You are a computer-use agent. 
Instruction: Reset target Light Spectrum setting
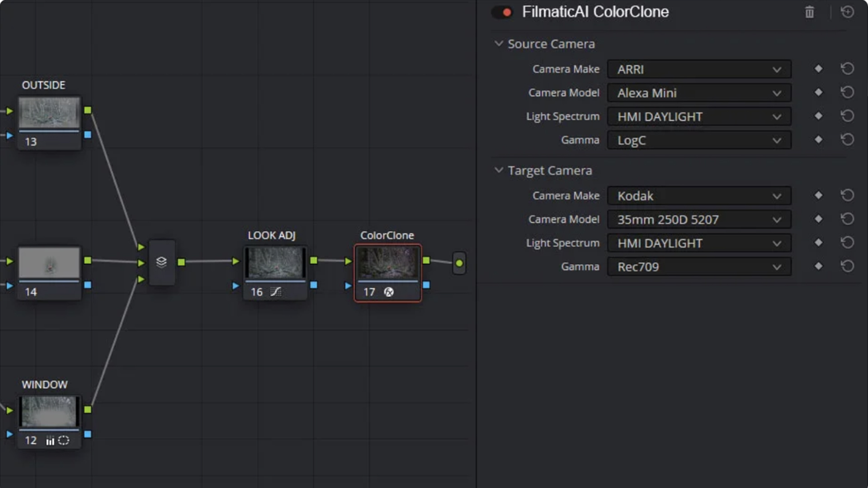tap(847, 242)
